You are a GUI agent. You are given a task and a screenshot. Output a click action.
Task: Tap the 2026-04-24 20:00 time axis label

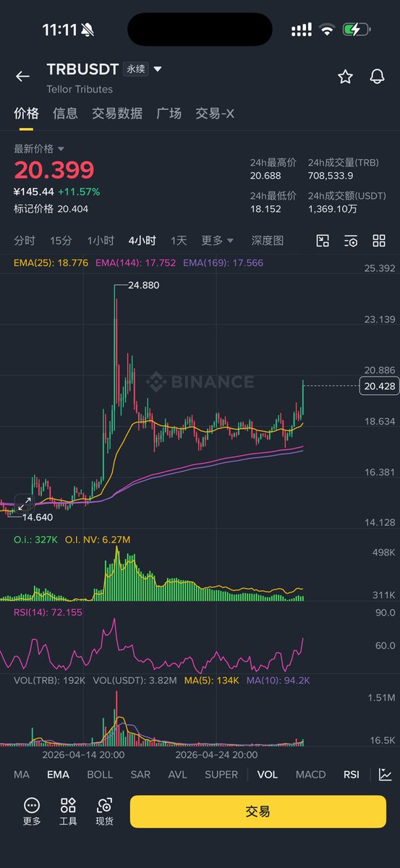coord(216,754)
